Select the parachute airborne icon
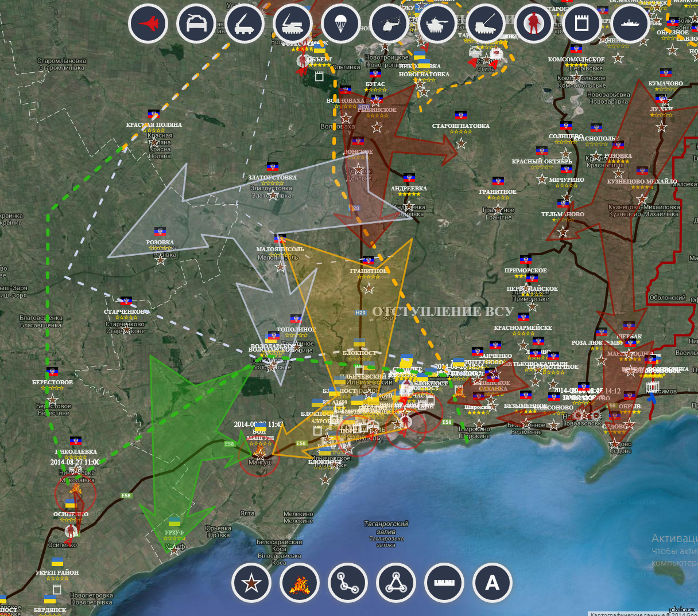The image size is (698, 616). [x=341, y=24]
